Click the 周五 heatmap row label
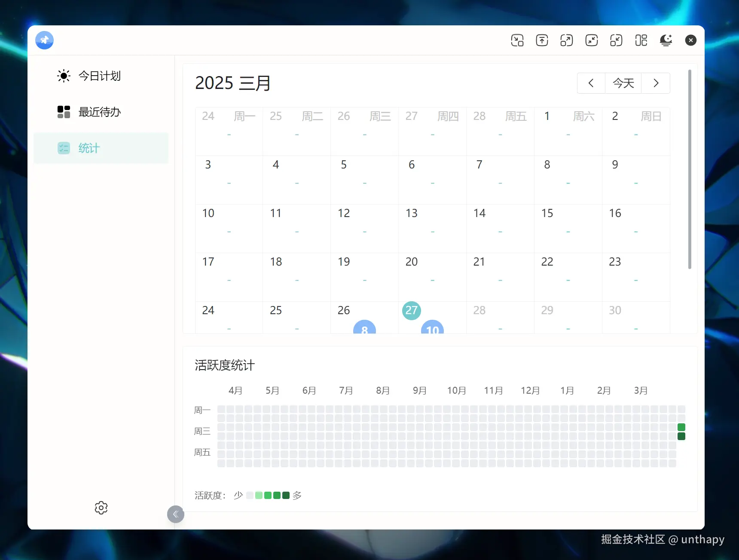 pyautogui.click(x=202, y=452)
